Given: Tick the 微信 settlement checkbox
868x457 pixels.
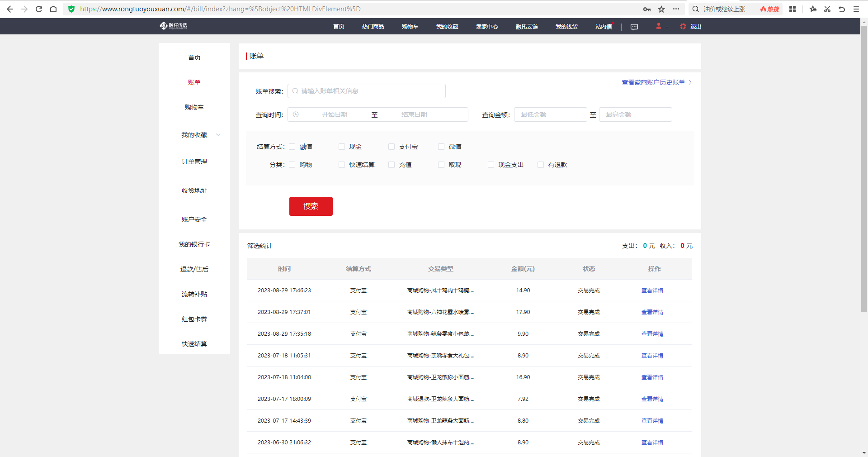Looking at the screenshot, I should point(441,147).
